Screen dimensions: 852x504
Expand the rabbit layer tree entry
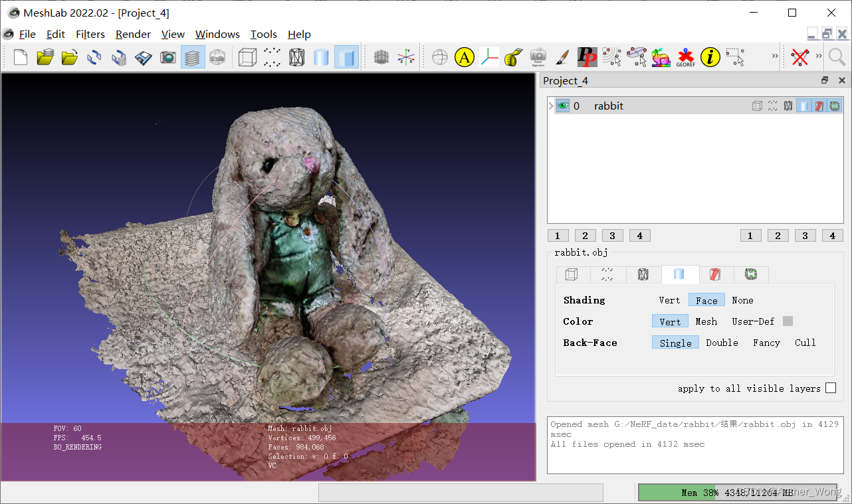click(x=551, y=106)
